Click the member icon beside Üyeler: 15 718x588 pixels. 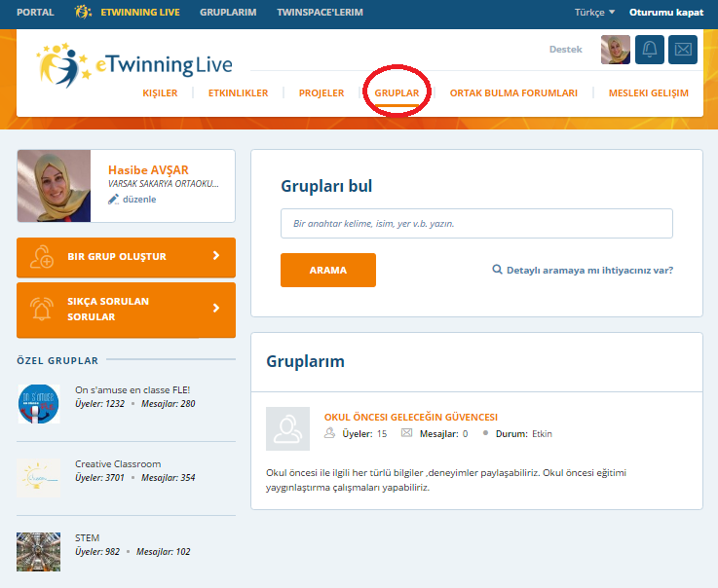point(329,433)
